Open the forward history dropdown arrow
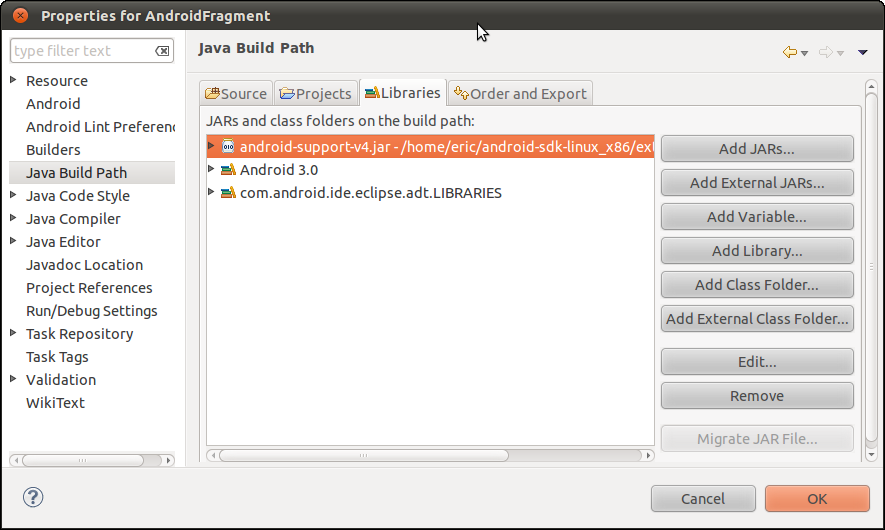Screen dimensions: 885x530 [x=840, y=53]
